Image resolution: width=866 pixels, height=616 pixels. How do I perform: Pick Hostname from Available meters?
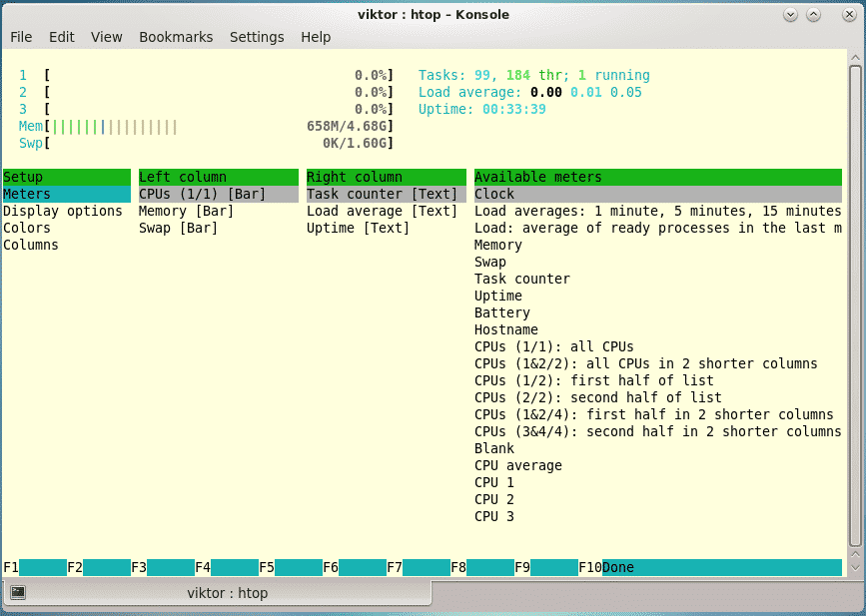pos(505,329)
